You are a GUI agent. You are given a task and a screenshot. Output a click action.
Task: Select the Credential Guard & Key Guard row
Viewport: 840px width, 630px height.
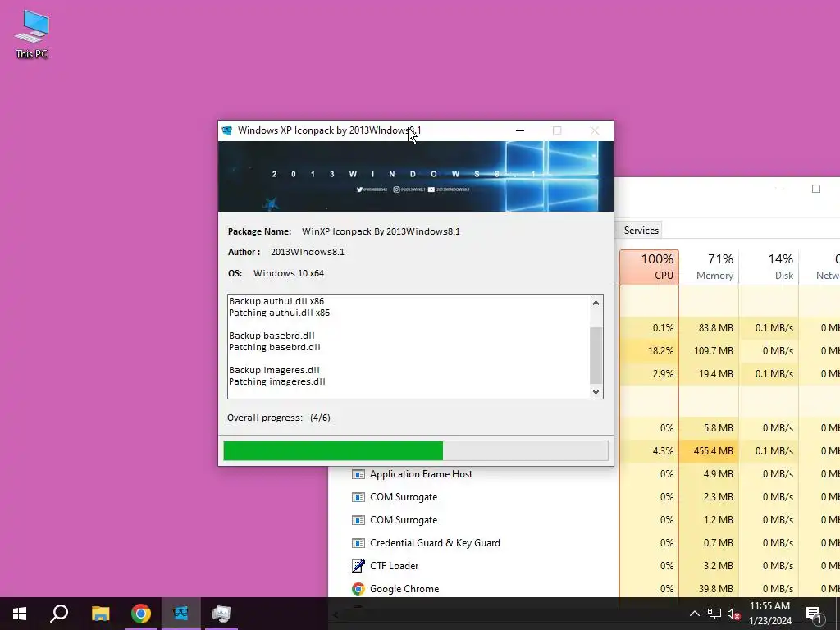584,543
